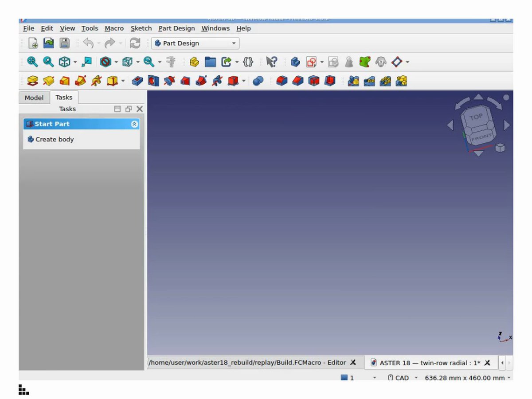Click the Fit Selection zoom icon
Image resolution: width=532 pixels, height=399 pixels.
48,62
